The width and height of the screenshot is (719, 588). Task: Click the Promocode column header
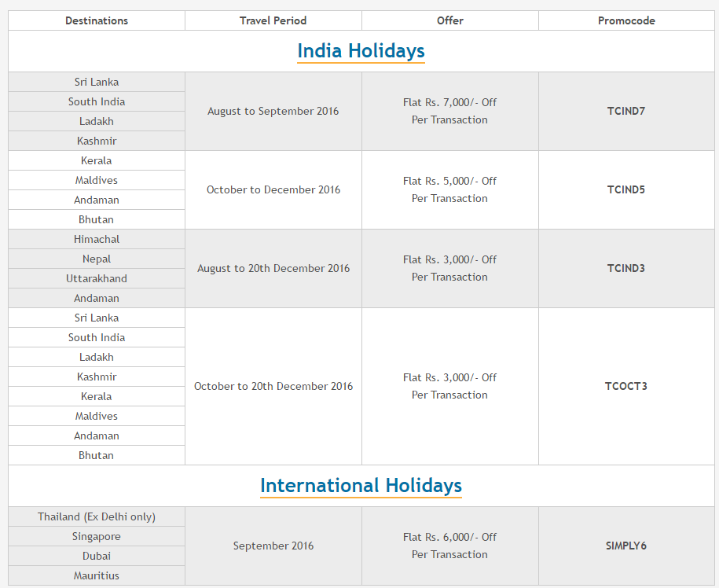[x=626, y=20]
